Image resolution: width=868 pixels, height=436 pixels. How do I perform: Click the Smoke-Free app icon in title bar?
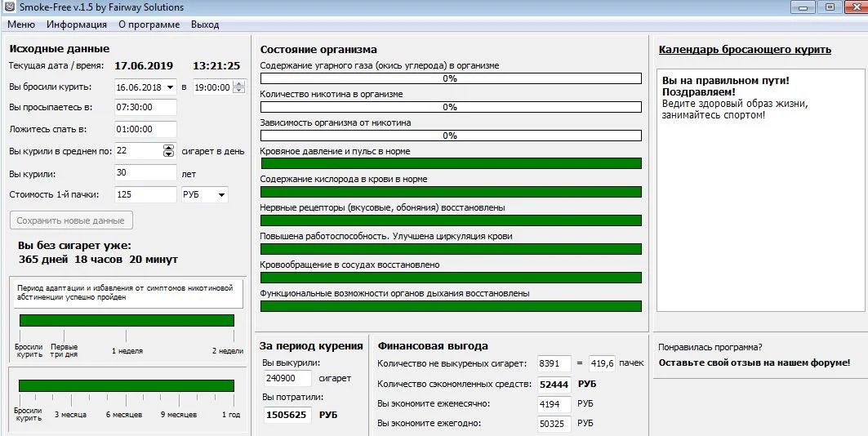[x=8, y=7]
